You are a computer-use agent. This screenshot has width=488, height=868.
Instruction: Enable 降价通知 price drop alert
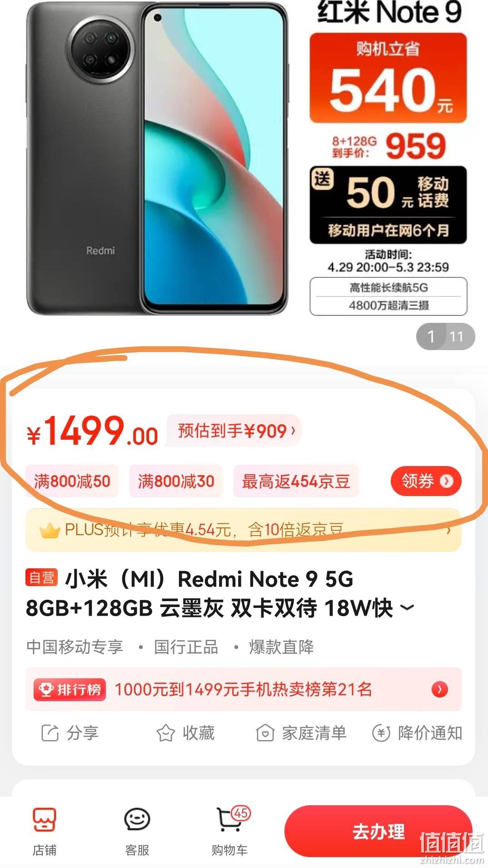[417, 733]
